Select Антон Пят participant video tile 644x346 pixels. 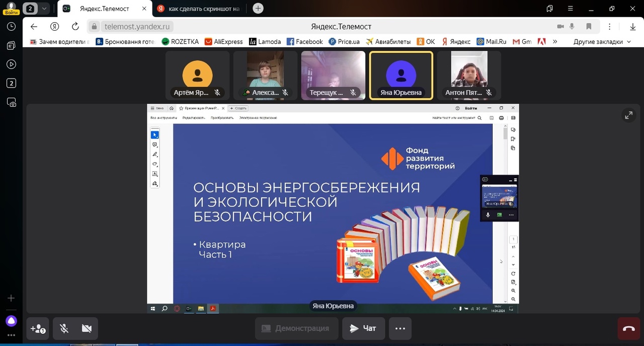pos(469,75)
